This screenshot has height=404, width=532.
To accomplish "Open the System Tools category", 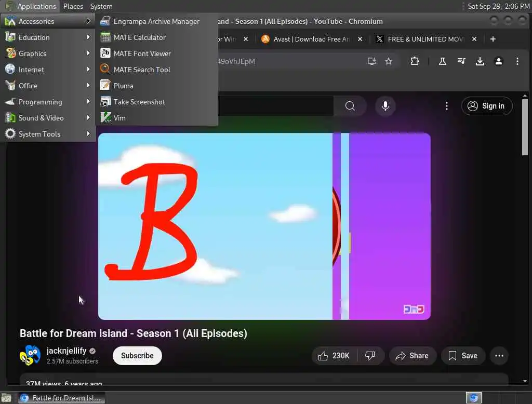I will coord(47,134).
